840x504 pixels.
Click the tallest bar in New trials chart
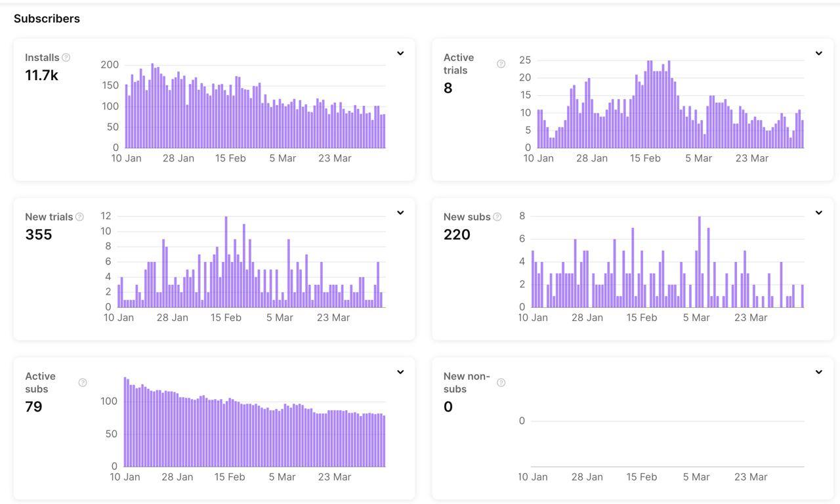coord(226,262)
